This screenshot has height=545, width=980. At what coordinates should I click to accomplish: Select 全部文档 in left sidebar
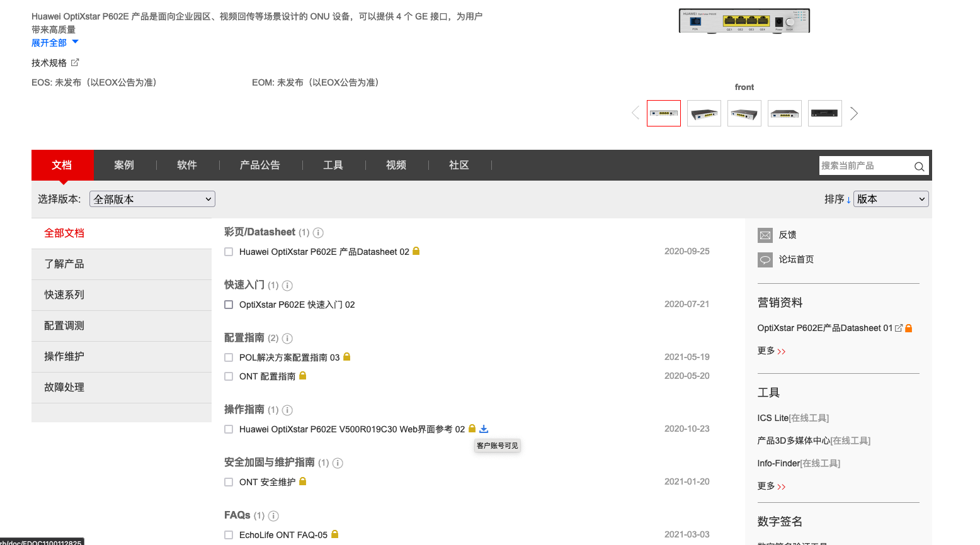point(122,233)
